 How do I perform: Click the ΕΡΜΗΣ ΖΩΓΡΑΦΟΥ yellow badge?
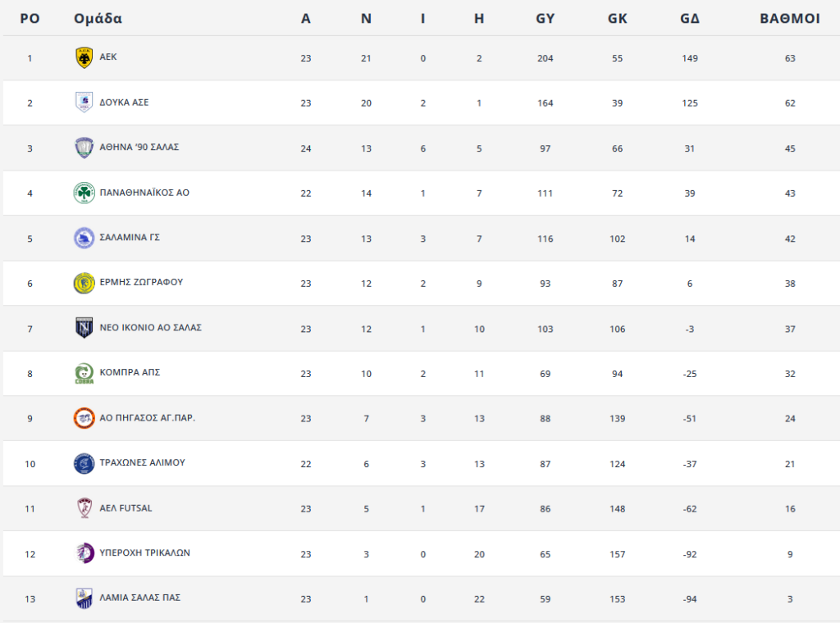click(84, 283)
